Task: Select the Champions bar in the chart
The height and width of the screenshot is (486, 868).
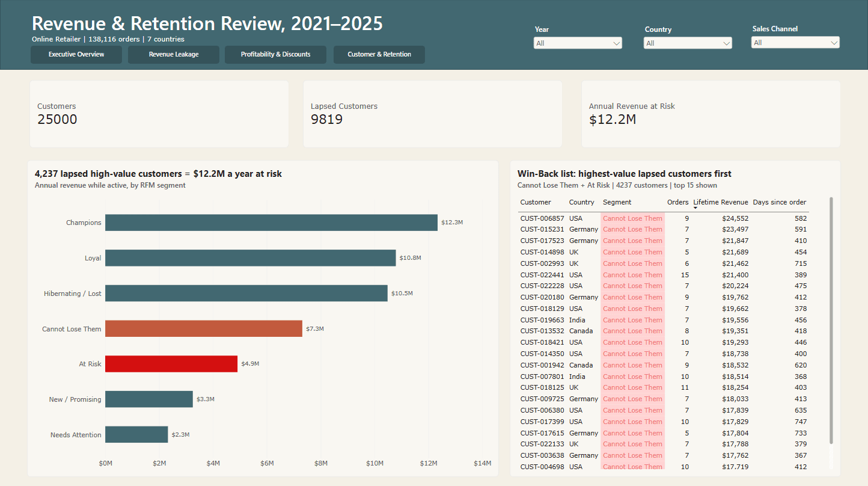Action: (271, 223)
